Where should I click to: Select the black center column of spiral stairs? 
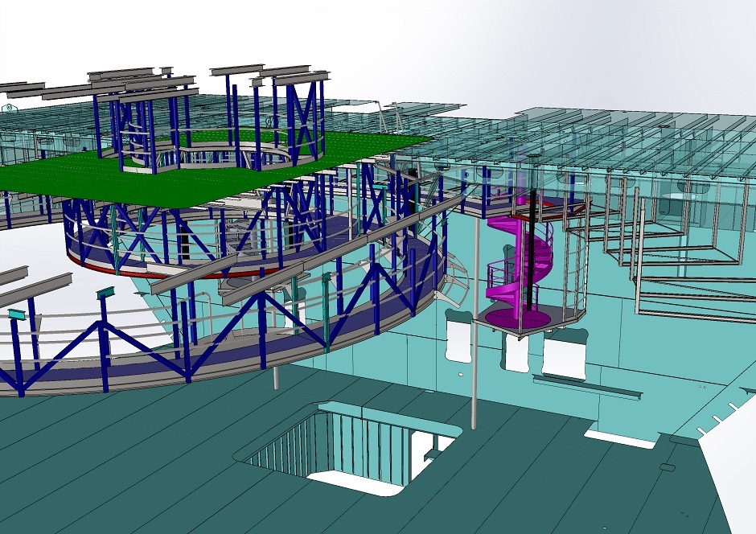(532, 251)
